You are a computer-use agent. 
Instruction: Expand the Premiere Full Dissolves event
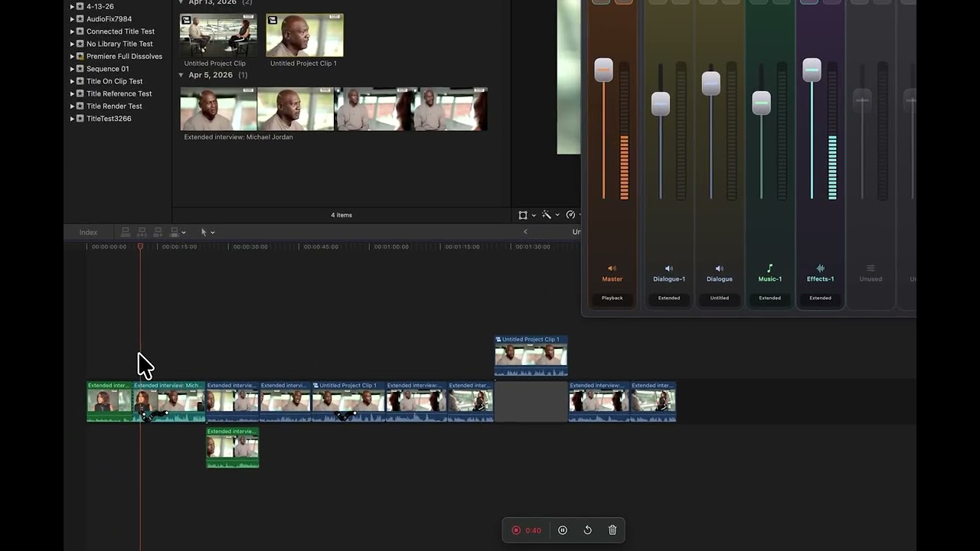[72, 57]
